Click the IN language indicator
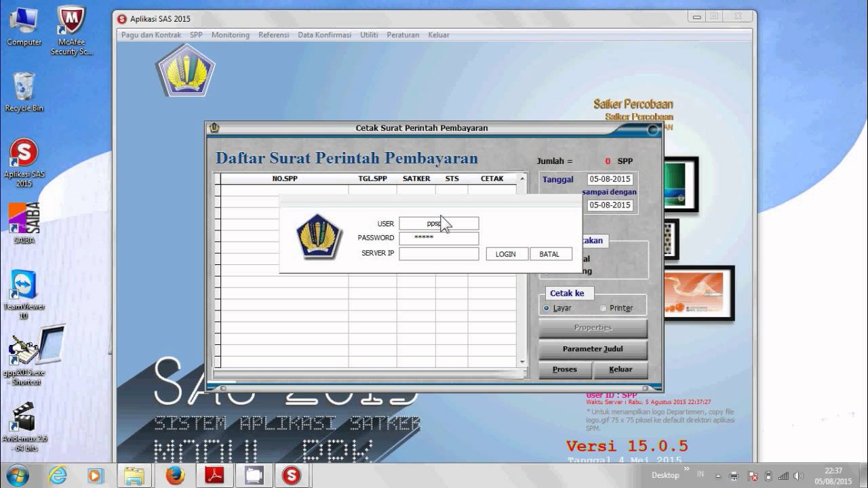This screenshot has width=868, height=488. (701, 475)
